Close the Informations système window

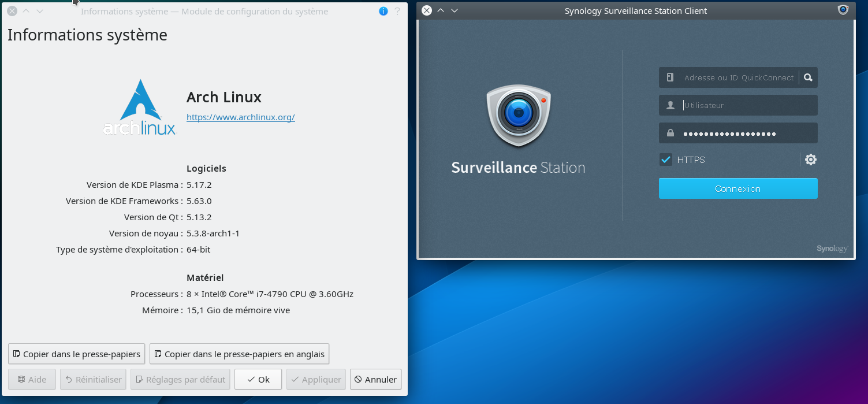pyautogui.click(x=12, y=11)
